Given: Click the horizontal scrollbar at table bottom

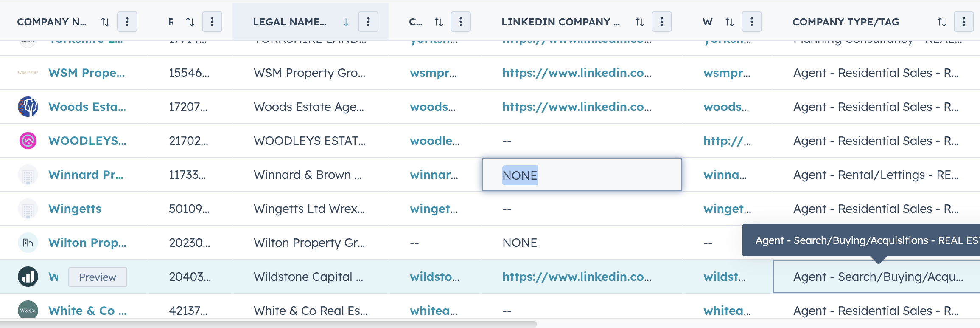Looking at the screenshot, I should 268,324.
